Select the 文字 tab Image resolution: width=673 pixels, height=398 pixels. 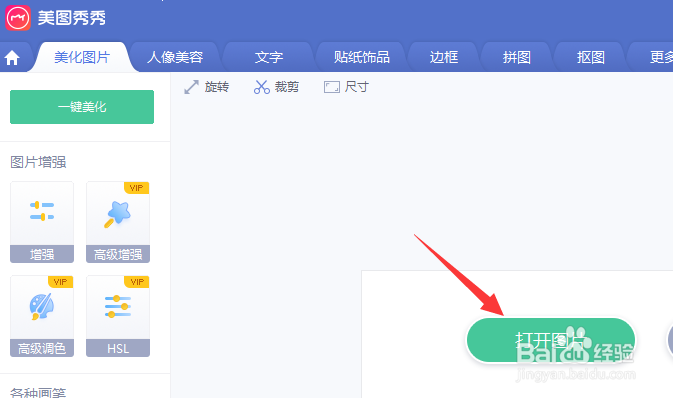269,57
